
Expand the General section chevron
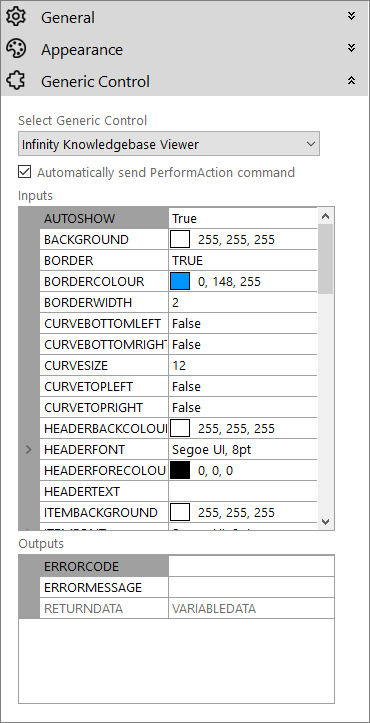[352, 16]
